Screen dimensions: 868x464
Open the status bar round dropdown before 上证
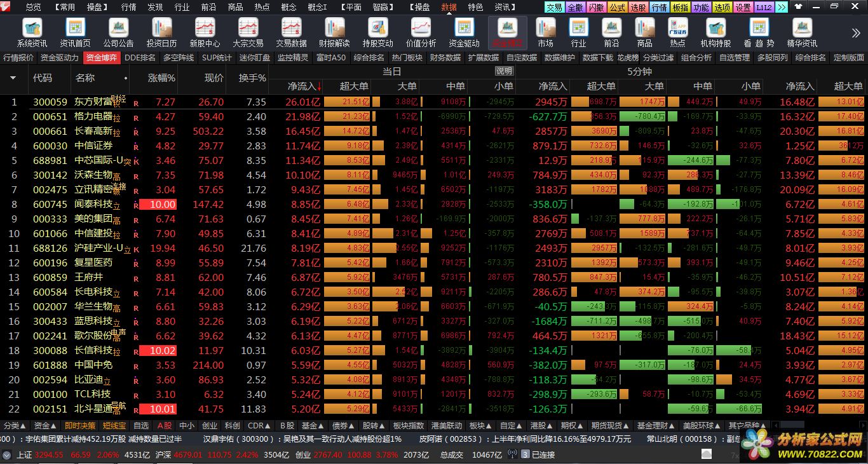pos(6,454)
